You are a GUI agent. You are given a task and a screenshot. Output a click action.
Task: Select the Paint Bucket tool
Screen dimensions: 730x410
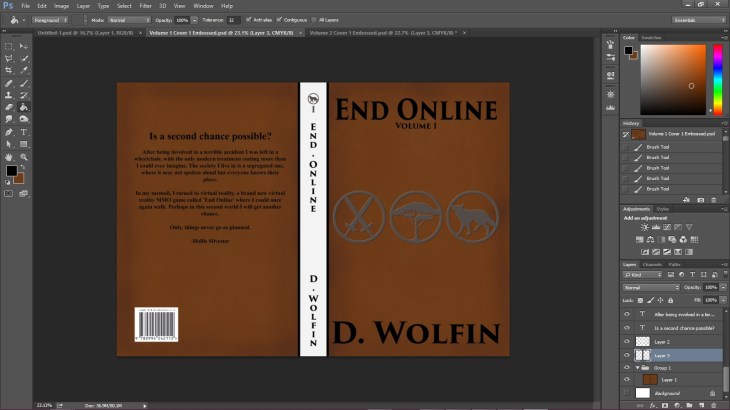[x=23, y=106]
